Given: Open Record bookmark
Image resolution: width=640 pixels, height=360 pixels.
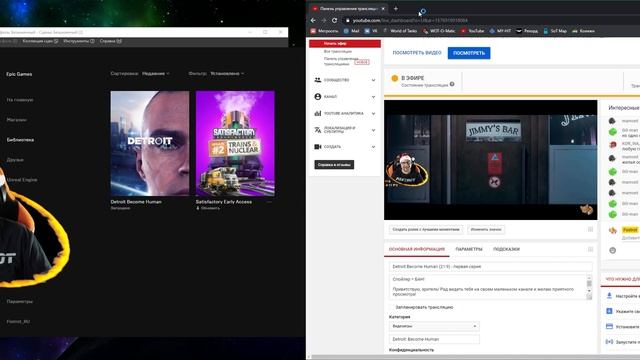Looking at the screenshot, I should point(527,31).
